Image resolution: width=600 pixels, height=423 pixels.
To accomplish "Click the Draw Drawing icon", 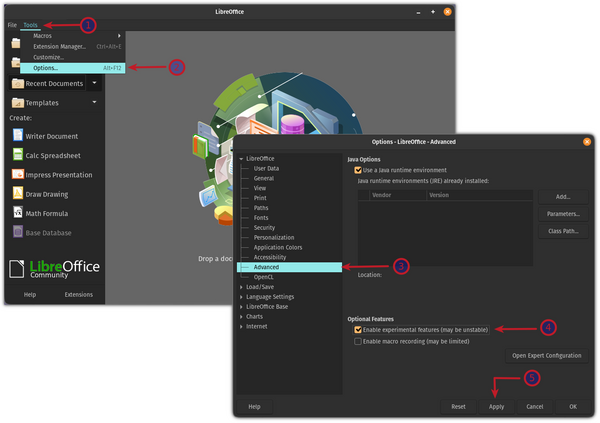I will point(18,193).
